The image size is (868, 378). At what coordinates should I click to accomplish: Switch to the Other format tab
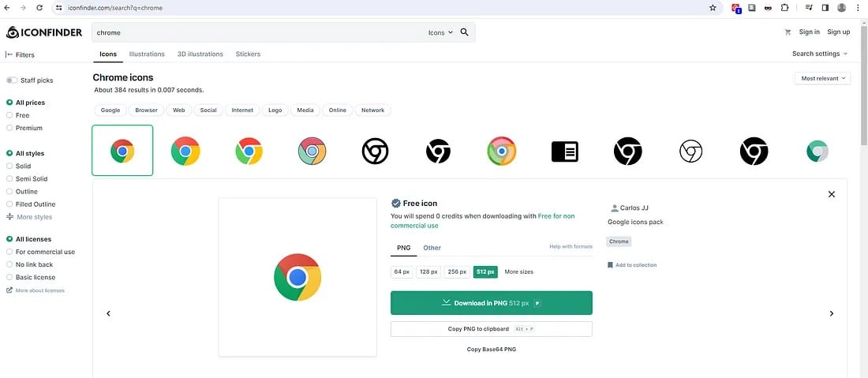click(x=432, y=247)
